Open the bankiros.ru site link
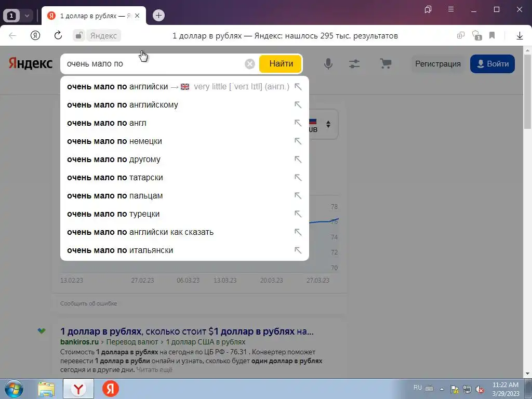The height and width of the screenshot is (399, 532). tap(79, 342)
